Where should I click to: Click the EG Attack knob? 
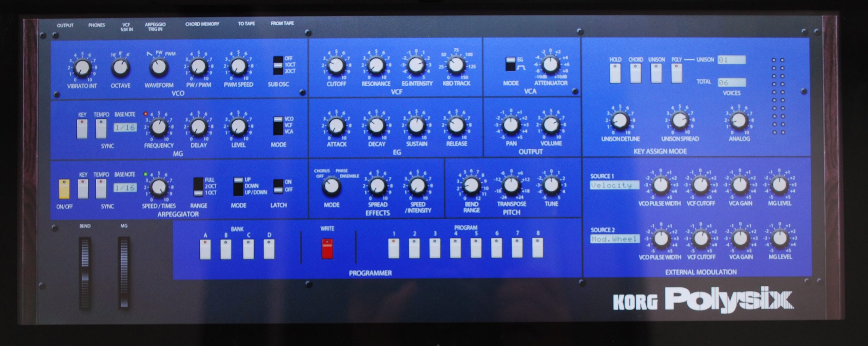coord(336,125)
